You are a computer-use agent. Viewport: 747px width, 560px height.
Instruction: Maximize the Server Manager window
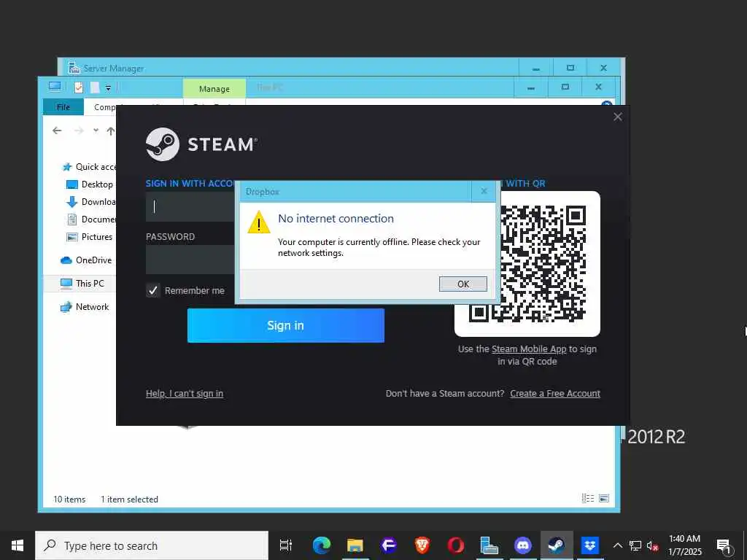570,68
